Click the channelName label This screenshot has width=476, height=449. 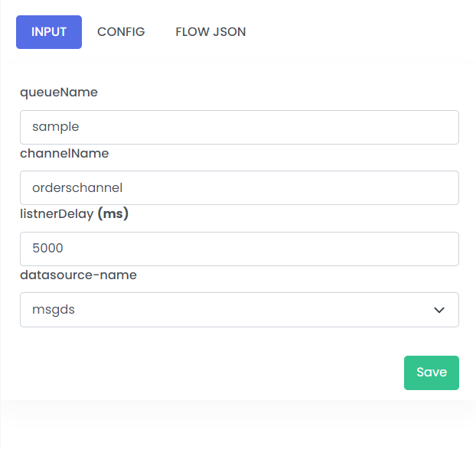coord(64,153)
